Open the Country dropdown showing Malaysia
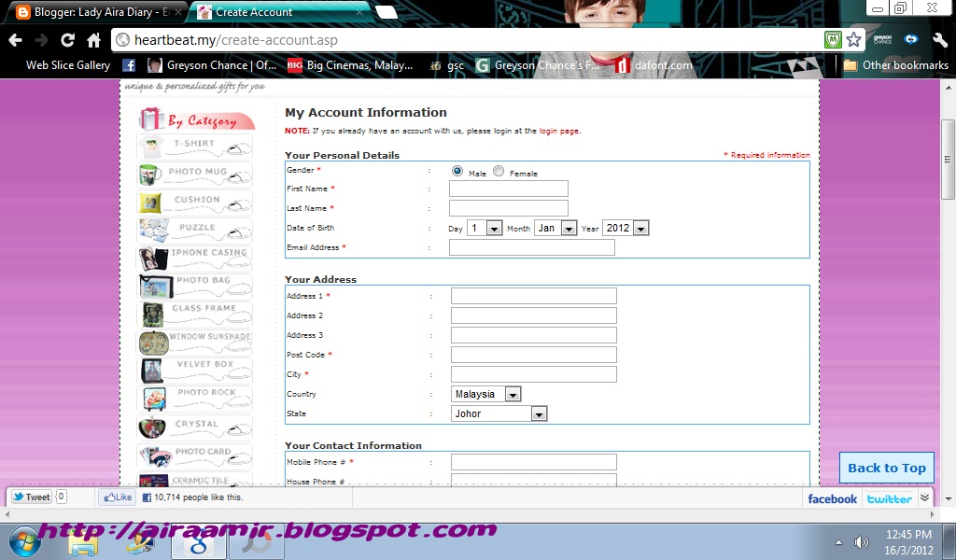956x560 pixels. tap(485, 394)
